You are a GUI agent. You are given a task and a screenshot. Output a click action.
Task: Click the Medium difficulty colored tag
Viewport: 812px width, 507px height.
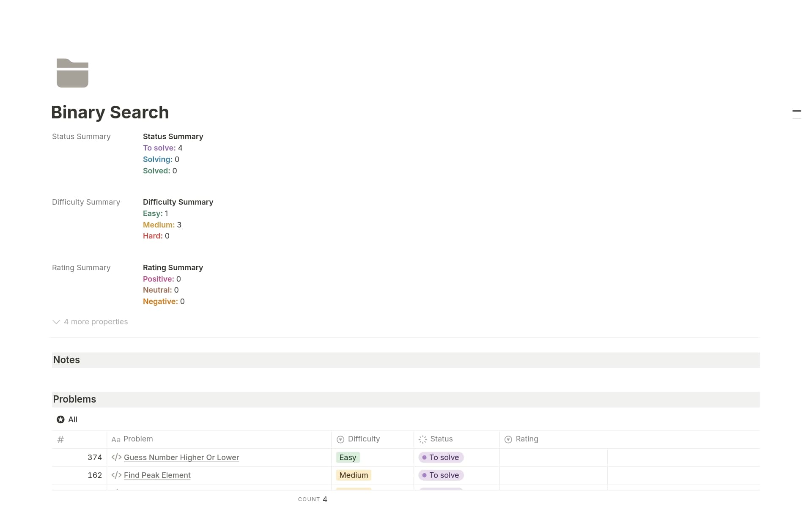[353, 475]
